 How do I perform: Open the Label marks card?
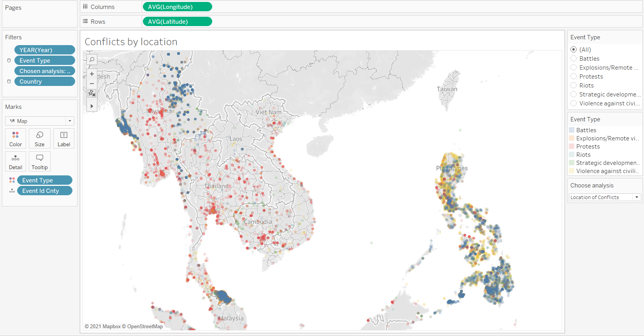[63, 138]
